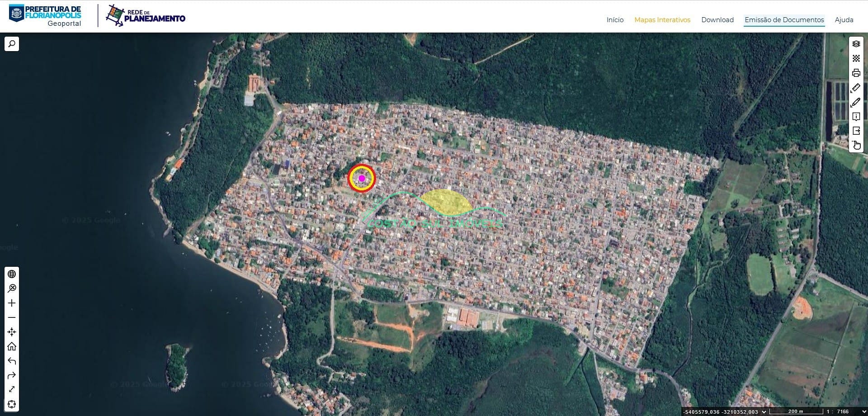Click the export arrow icon
Image resolution: width=868 pixels, height=416 pixels.
tap(856, 131)
